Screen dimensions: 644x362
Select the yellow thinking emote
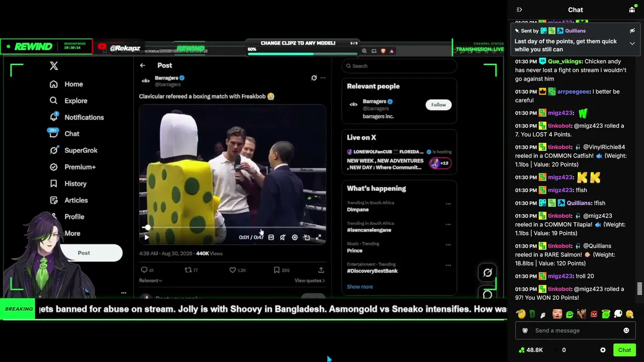click(630, 314)
